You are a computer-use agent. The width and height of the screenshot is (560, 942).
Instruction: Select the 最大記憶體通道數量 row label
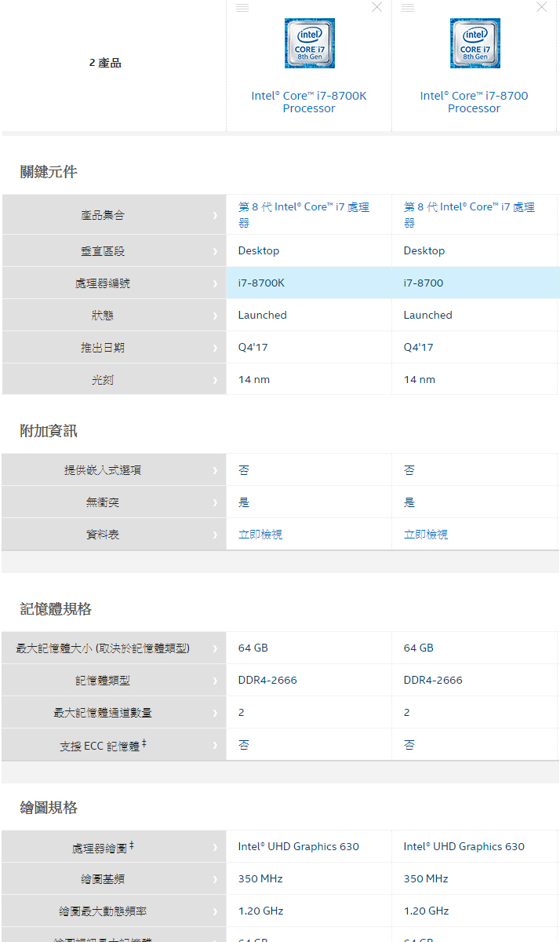103,713
